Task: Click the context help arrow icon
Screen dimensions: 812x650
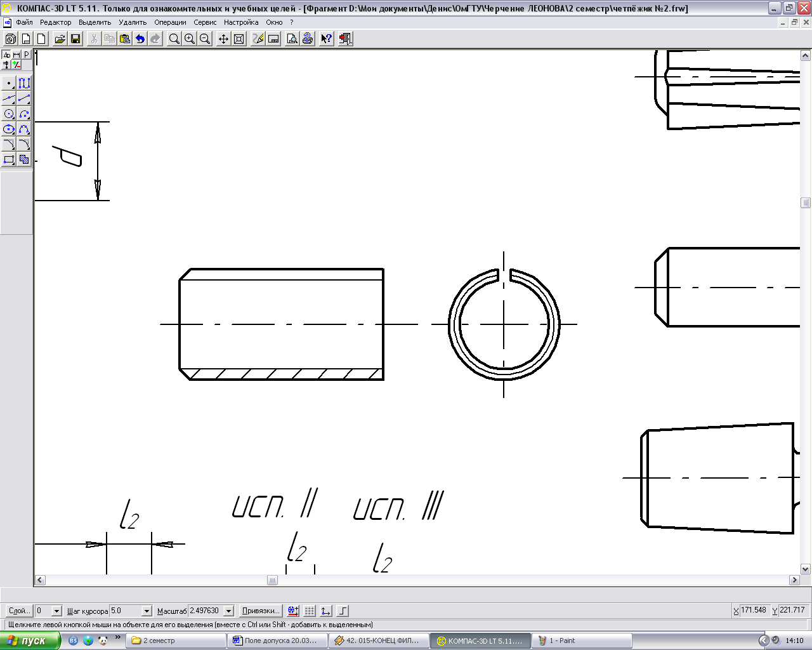Action: click(x=327, y=39)
